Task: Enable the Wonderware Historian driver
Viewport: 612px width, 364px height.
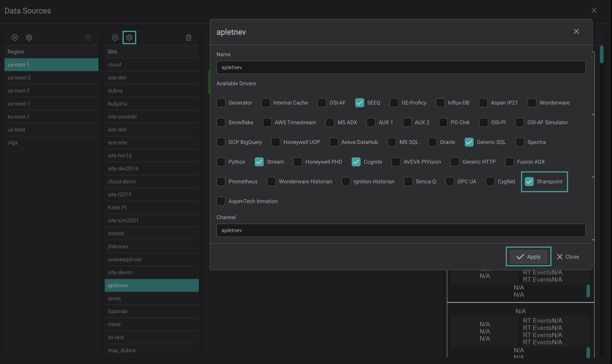Action: coord(272,182)
